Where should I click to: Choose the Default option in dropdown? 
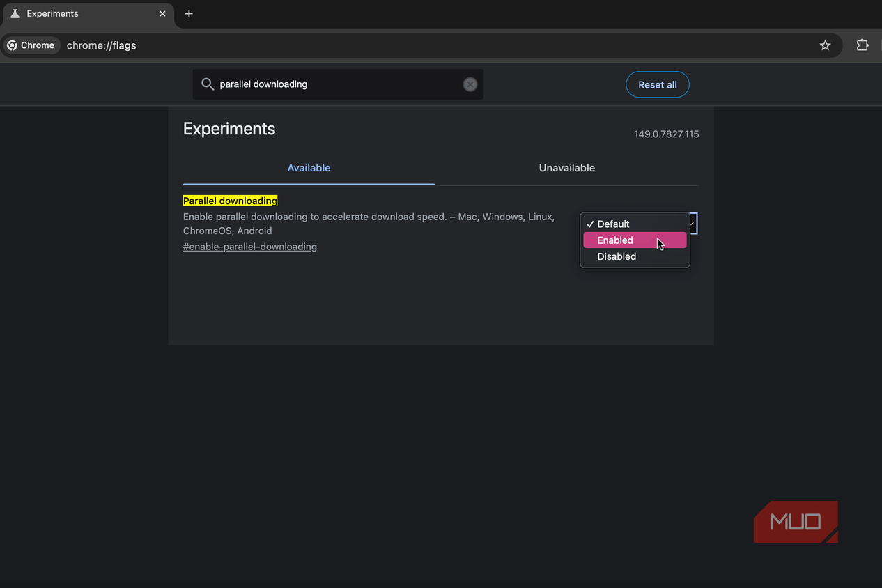coord(635,224)
